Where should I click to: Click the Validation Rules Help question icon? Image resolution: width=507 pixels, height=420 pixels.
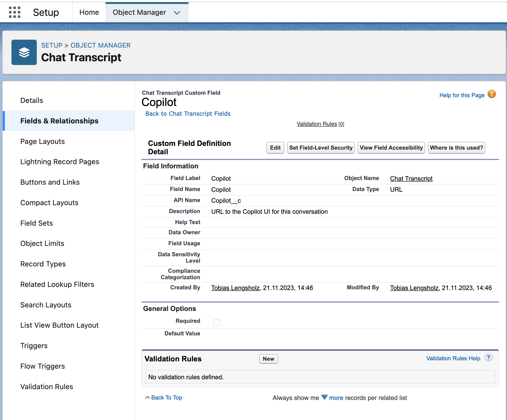pyautogui.click(x=488, y=357)
